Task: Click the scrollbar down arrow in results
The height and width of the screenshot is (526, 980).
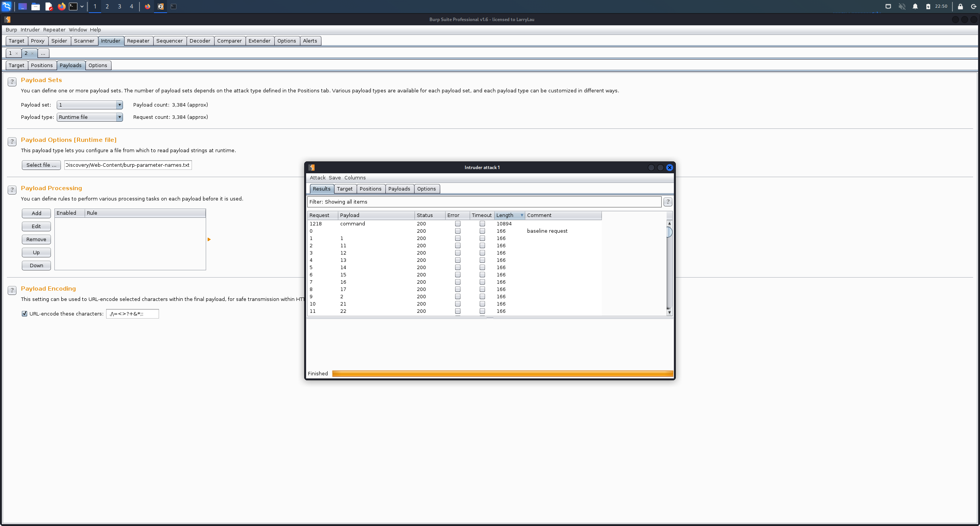Action: point(669,312)
